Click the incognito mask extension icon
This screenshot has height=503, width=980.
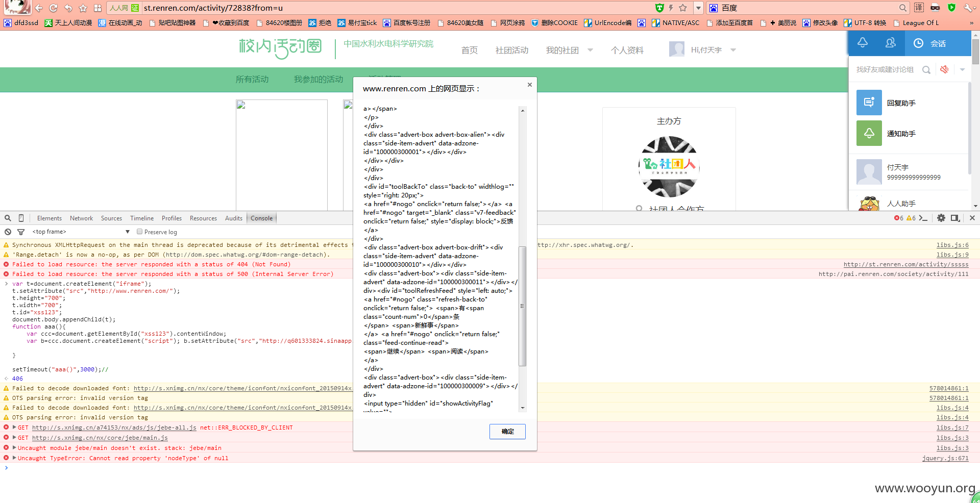pos(935,7)
